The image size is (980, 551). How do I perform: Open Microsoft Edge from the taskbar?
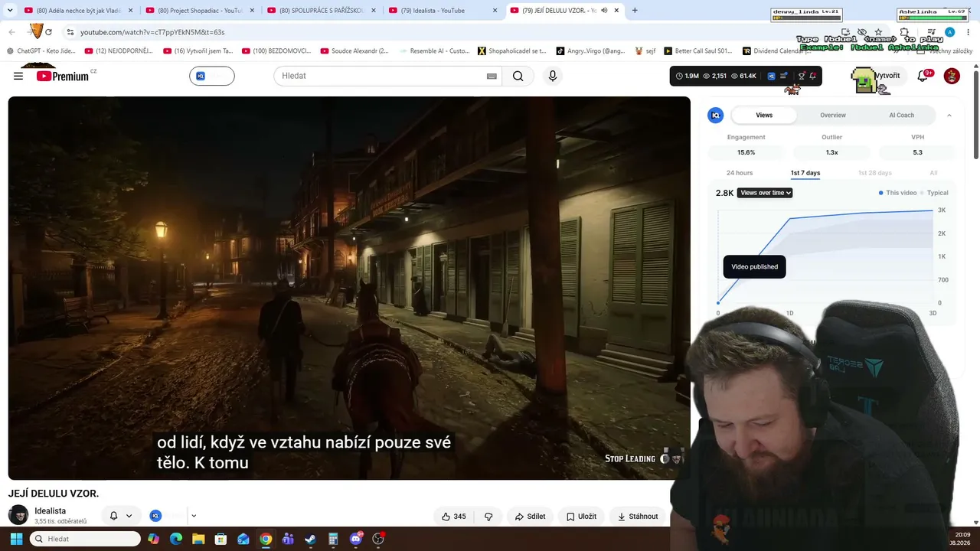click(176, 539)
